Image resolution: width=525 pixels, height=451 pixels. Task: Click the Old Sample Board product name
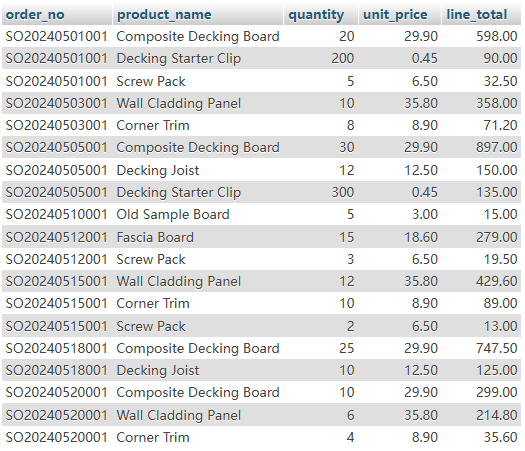pyautogui.click(x=173, y=214)
